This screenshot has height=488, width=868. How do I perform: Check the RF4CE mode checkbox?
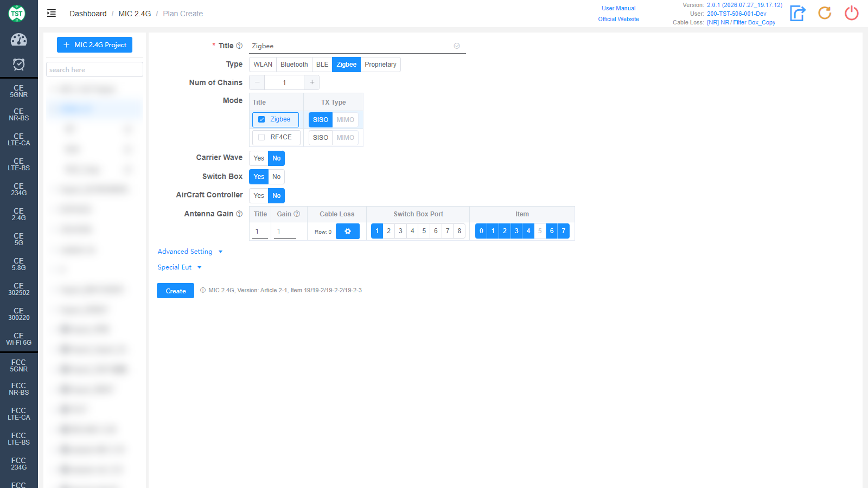coord(261,137)
